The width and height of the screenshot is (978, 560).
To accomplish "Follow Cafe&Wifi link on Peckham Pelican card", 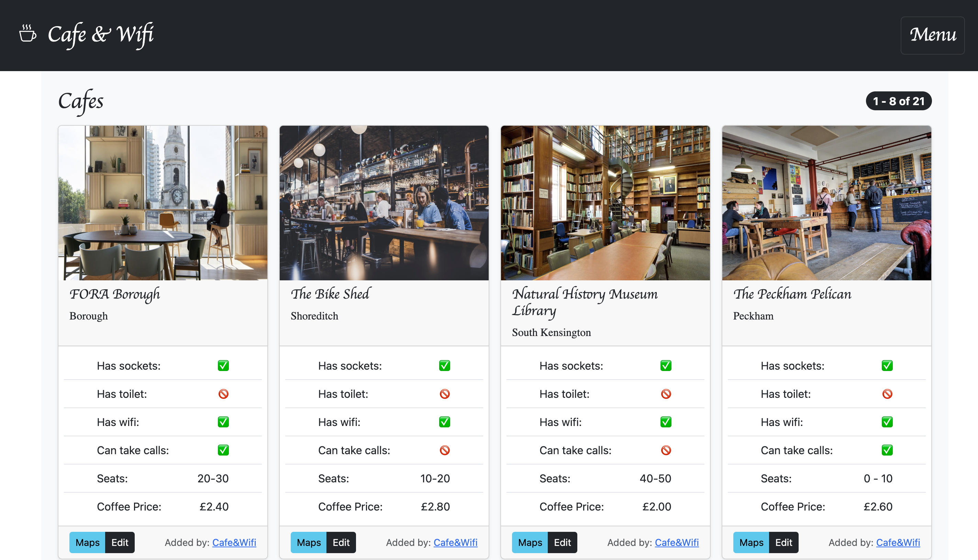I will tap(898, 542).
